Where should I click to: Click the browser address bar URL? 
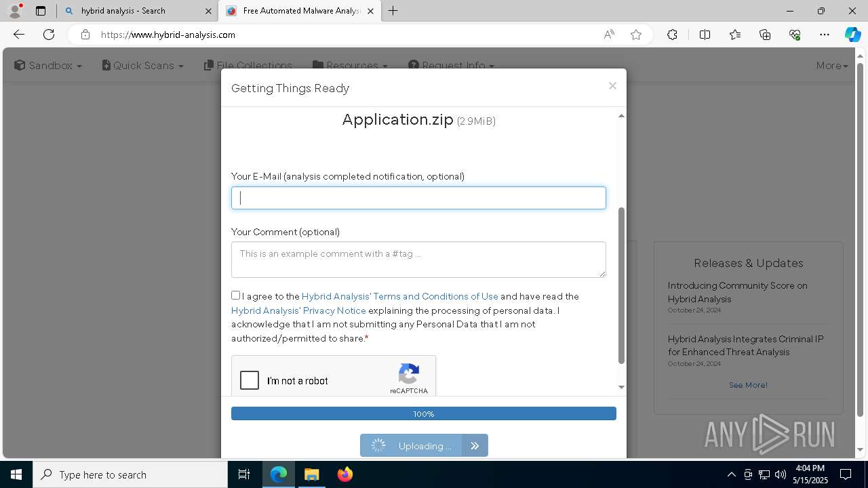click(x=168, y=35)
